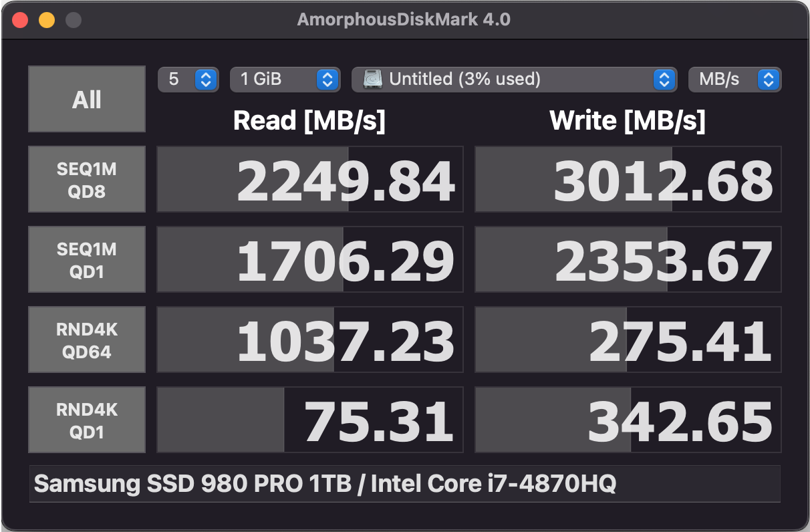
Task: Click the chevron icons on the drive selector
Action: coord(664,79)
